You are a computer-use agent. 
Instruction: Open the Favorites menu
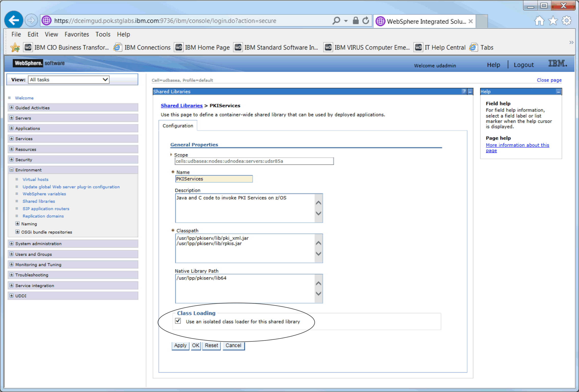tap(76, 34)
